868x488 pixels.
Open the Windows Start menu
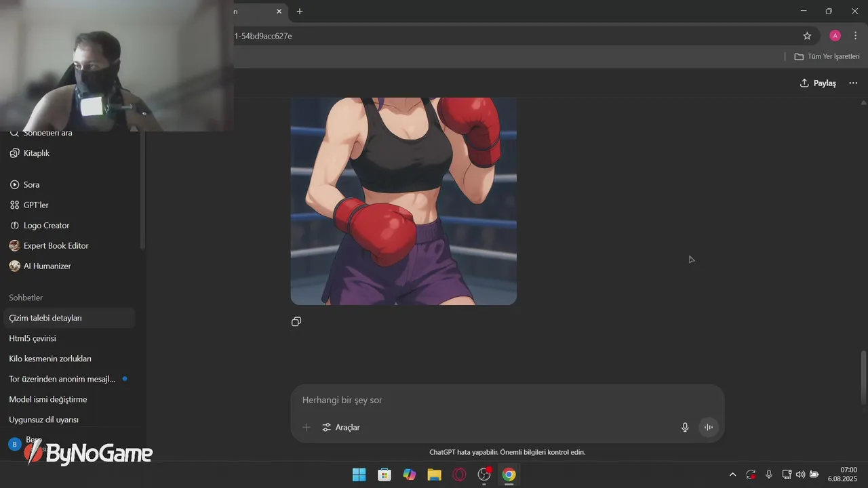click(359, 474)
